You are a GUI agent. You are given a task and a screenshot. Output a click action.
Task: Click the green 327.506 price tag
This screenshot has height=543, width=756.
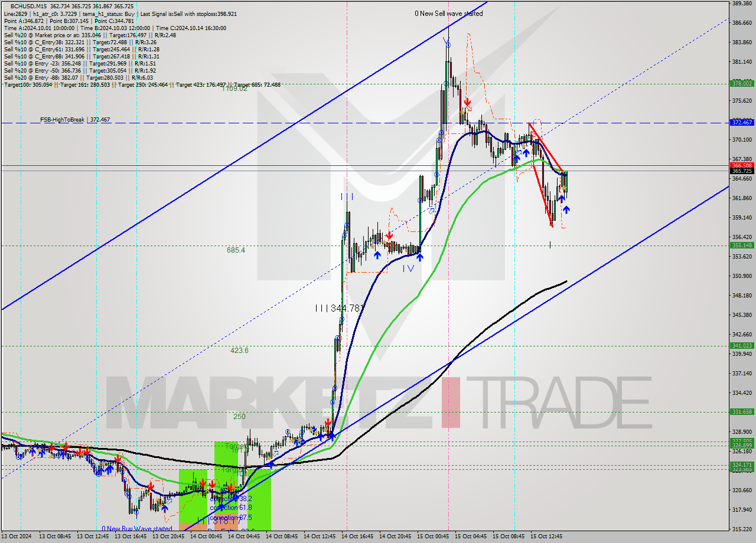click(742, 441)
